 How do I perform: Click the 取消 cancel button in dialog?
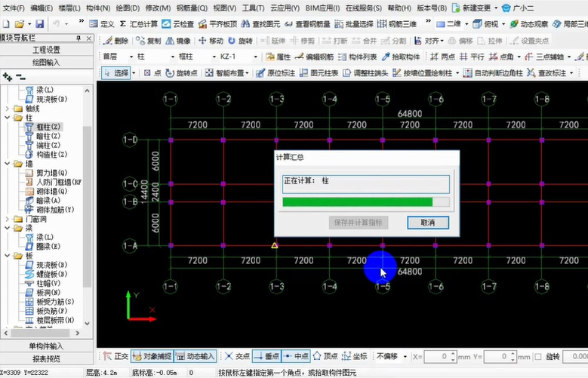[x=427, y=223]
